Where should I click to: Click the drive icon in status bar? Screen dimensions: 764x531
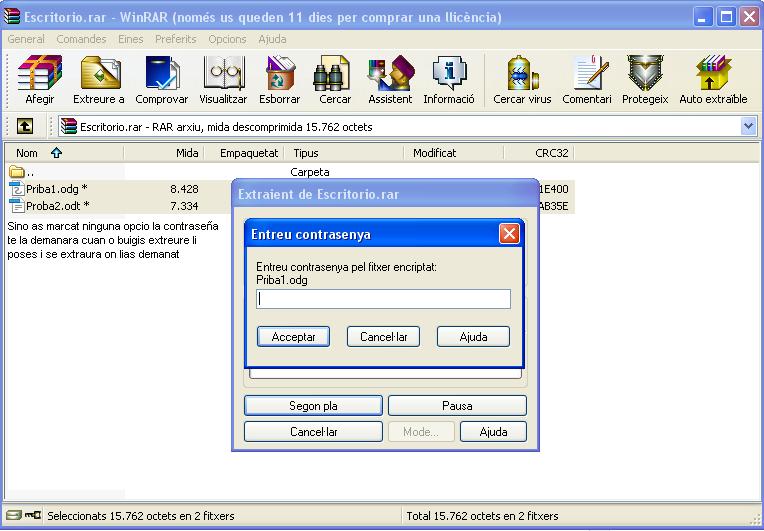(x=14, y=515)
